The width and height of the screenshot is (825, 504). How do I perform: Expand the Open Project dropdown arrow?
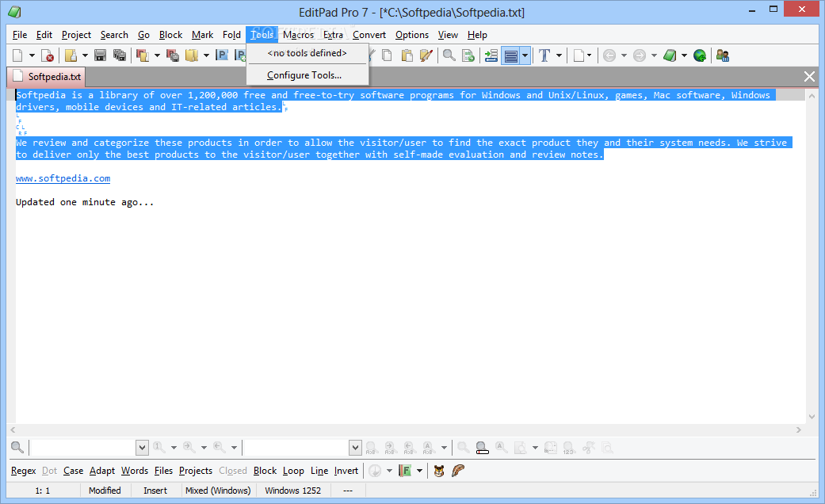[x=157, y=55]
